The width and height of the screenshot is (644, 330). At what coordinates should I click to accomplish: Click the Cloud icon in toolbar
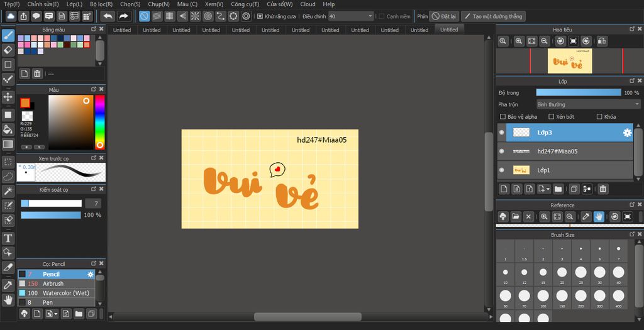(x=11, y=16)
